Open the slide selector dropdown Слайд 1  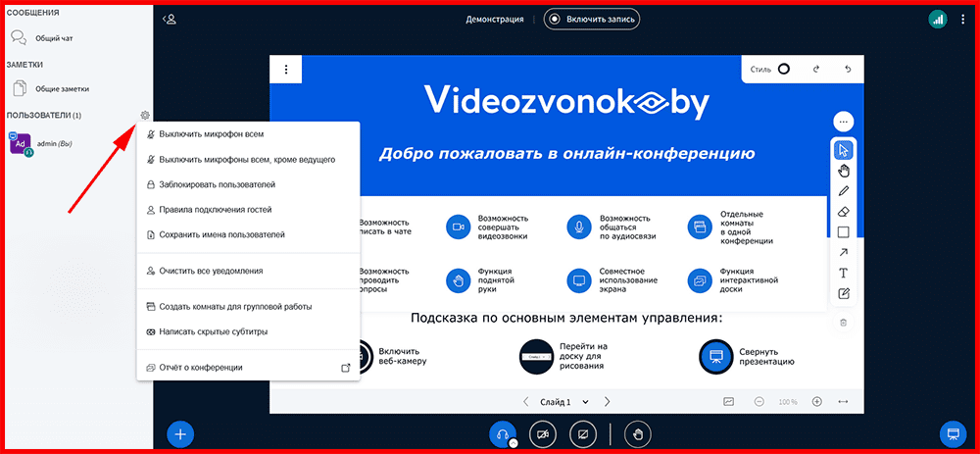tap(565, 401)
